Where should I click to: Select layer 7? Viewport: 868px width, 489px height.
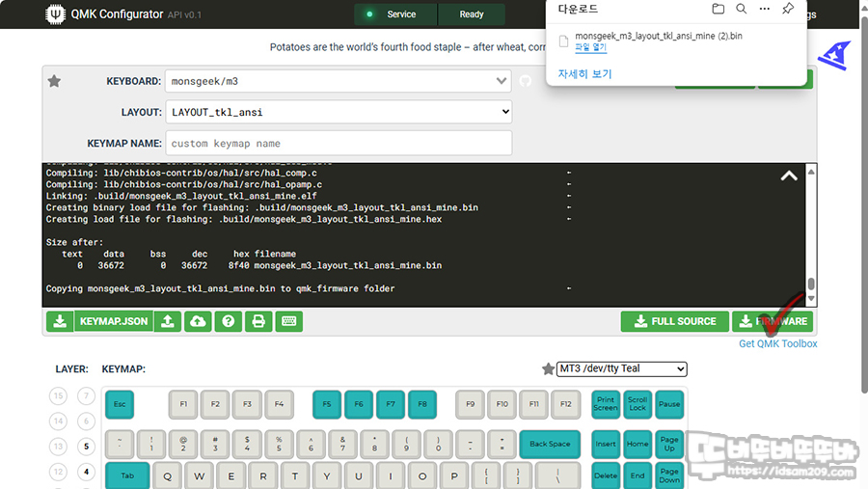click(x=86, y=396)
